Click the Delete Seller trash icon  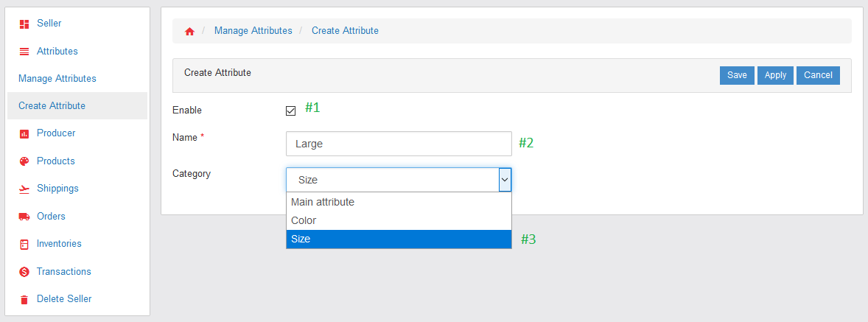(x=24, y=299)
